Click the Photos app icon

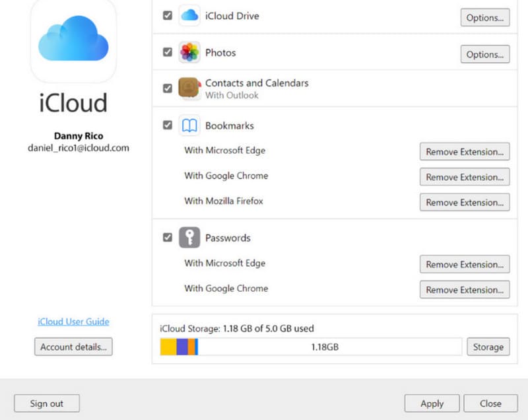pyautogui.click(x=189, y=53)
